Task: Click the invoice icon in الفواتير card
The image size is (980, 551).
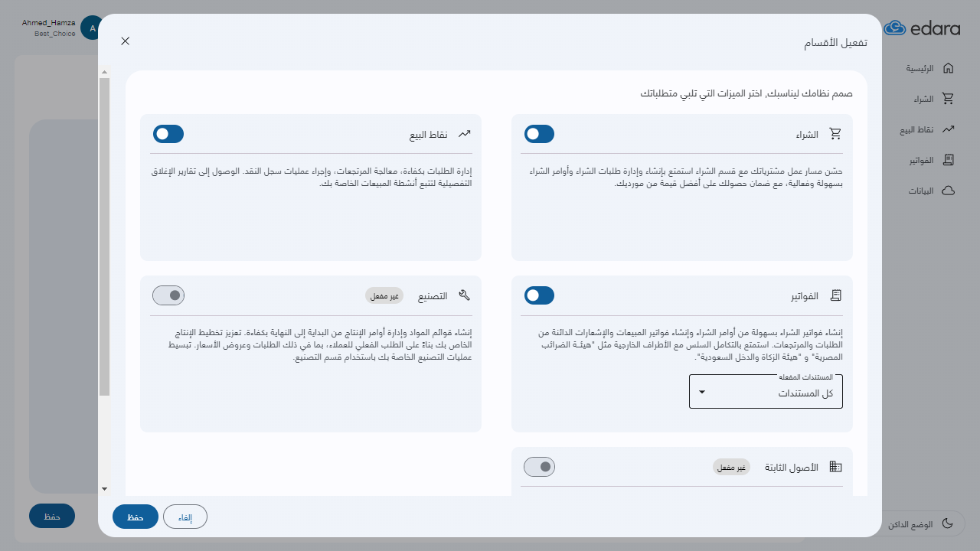Action: pos(835,295)
